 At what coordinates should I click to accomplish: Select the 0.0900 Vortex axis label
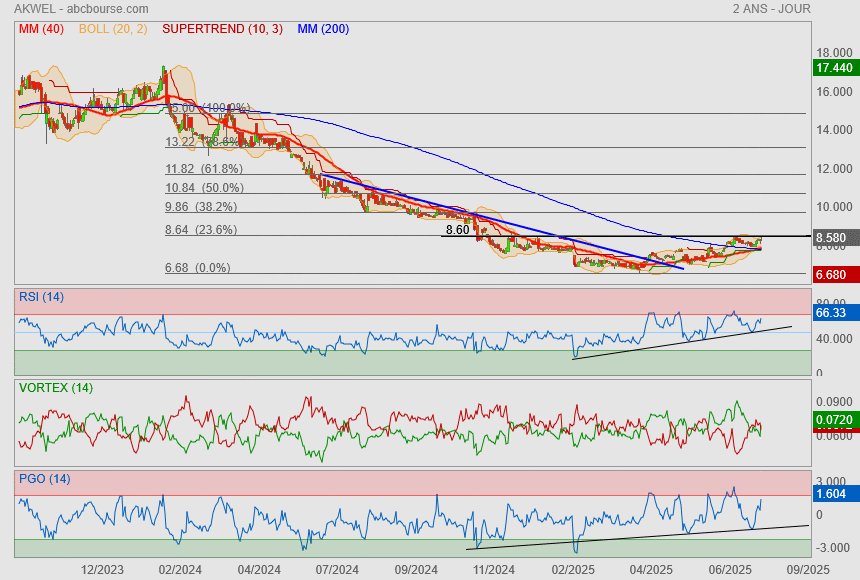pos(834,402)
